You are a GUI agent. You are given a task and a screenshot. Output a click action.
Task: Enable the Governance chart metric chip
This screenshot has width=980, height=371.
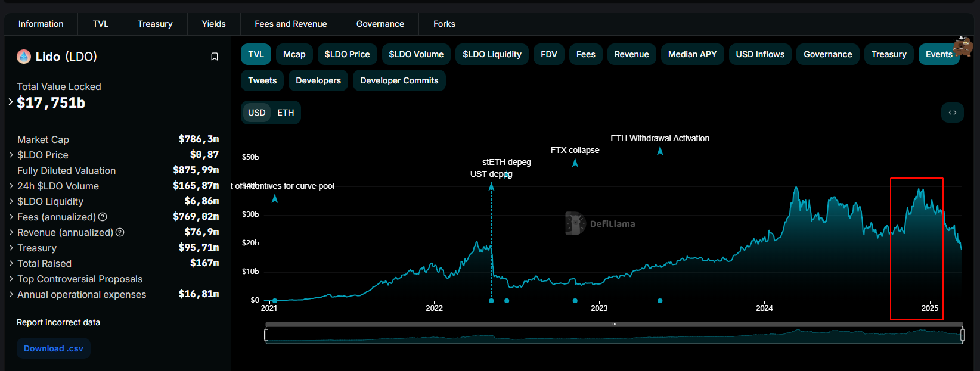tap(828, 54)
